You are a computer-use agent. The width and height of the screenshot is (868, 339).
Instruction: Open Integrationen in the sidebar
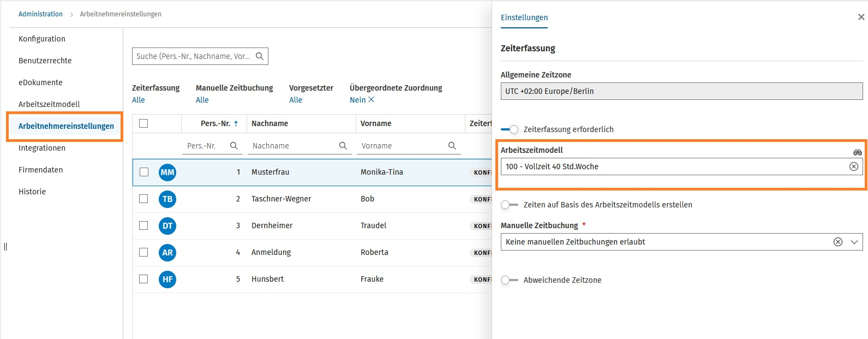[42, 148]
